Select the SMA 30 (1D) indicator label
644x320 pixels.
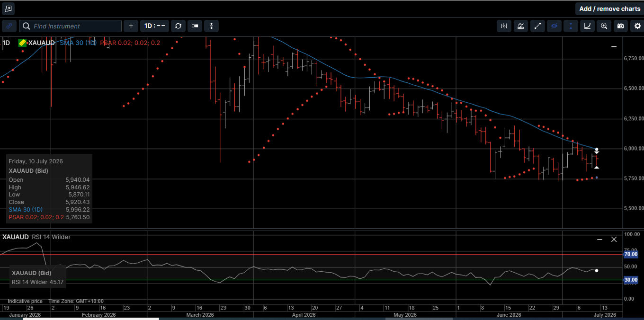point(78,43)
